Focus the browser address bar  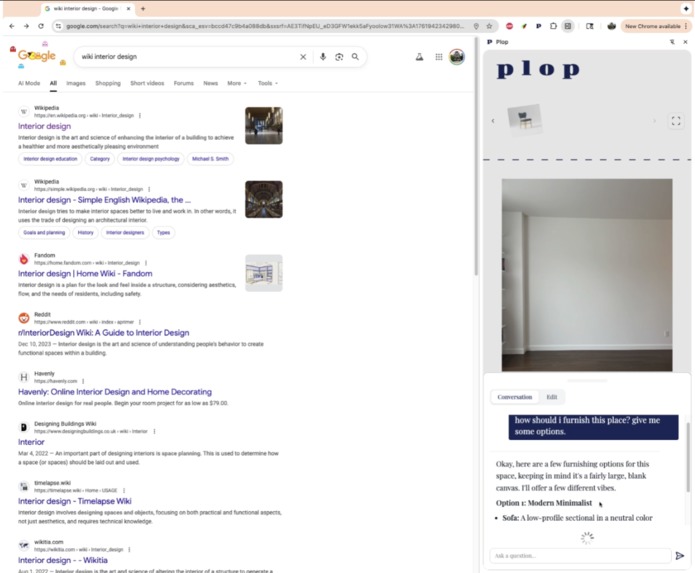[x=265, y=26]
